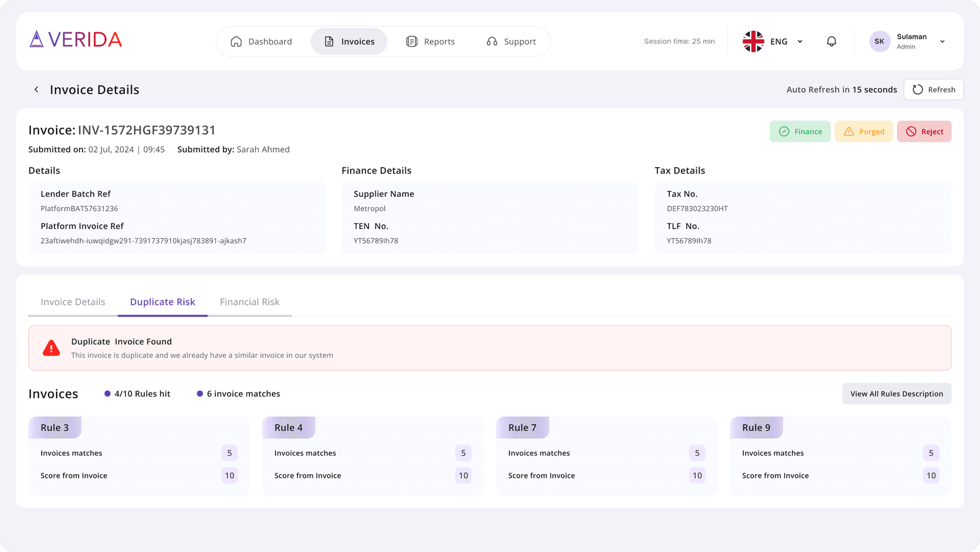Open the Reports nav item

pyautogui.click(x=430, y=42)
